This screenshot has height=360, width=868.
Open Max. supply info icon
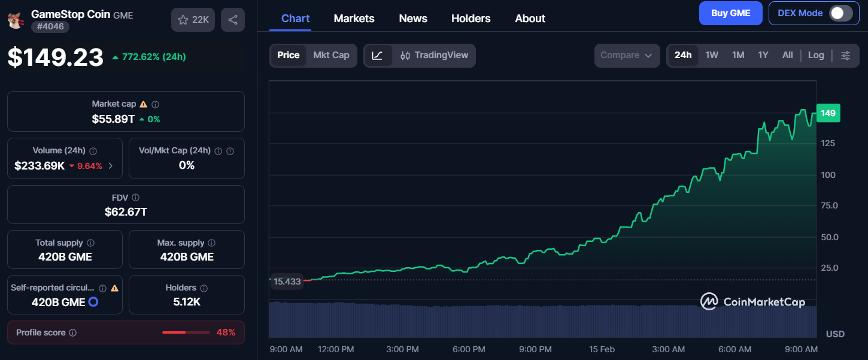(x=212, y=243)
